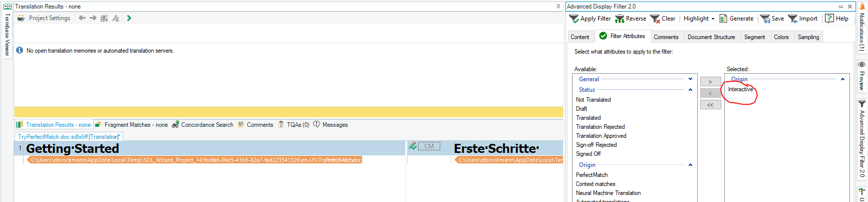Switch to the Document Structure tab
This screenshot has height=202, width=868.
[x=711, y=37]
